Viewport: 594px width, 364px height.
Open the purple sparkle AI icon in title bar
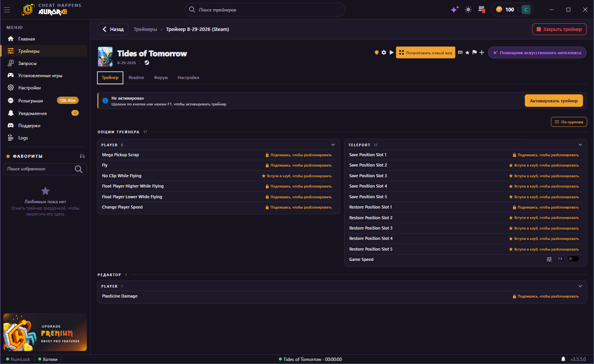pyautogui.click(x=455, y=10)
